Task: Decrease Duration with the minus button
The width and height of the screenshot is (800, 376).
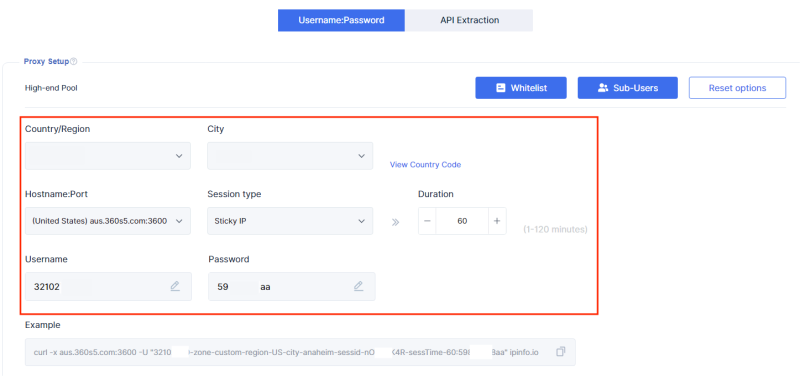Action: click(x=428, y=221)
